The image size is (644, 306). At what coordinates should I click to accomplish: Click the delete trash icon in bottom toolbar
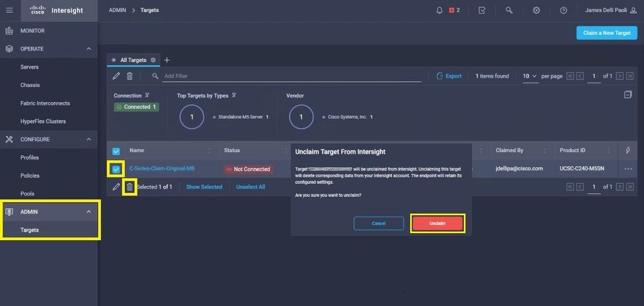pos(130,187)
